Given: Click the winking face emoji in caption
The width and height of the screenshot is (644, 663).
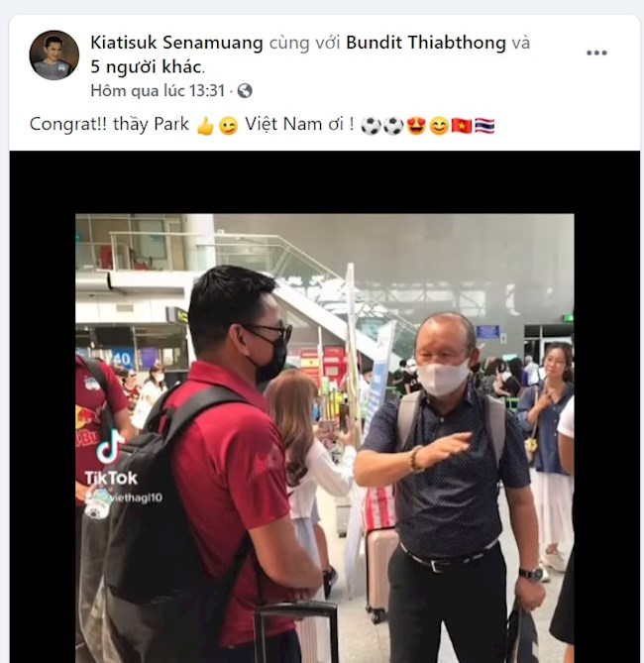Looking at the screenshot, I should [x=228, y=126].
